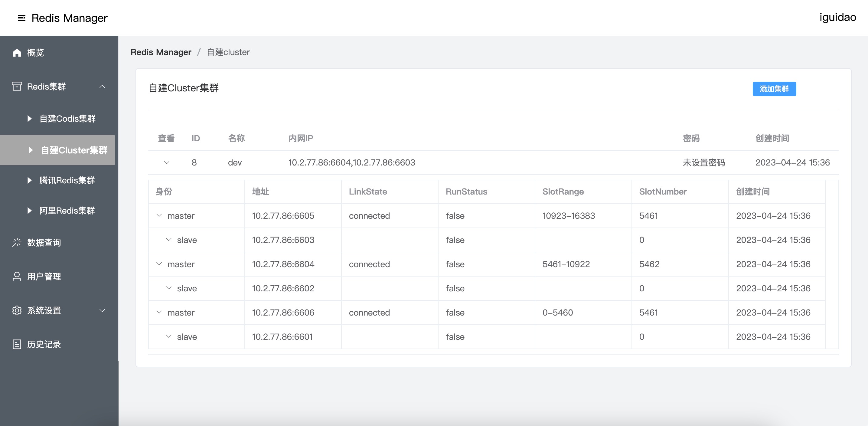Click the hamburger menu collapse icon
This screenshot has width=868, height=426.
pyautogui.click(x=21, y=18)
